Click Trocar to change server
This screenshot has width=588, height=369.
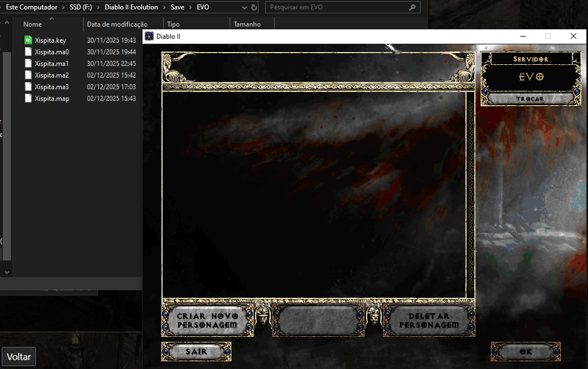(530, 99)
